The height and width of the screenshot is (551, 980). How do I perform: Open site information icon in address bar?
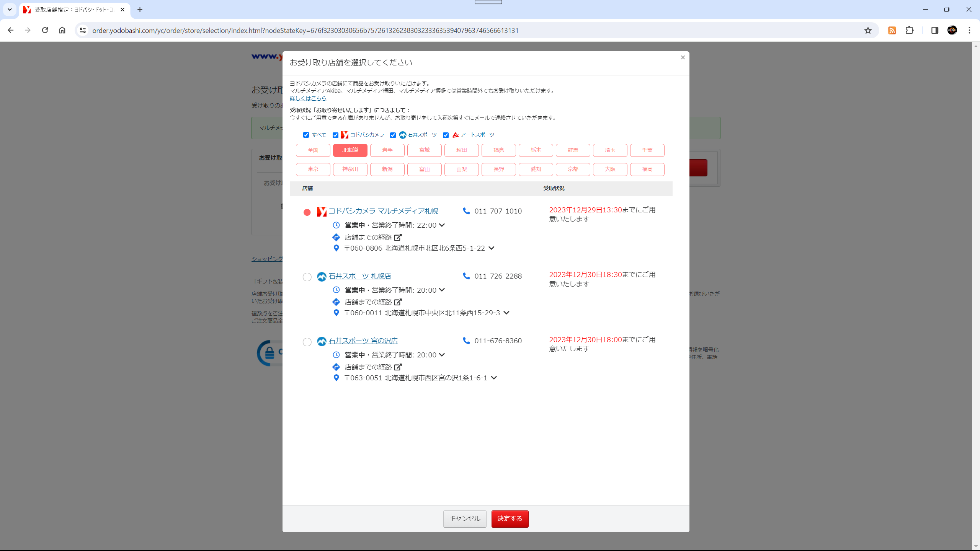point(83,30)
